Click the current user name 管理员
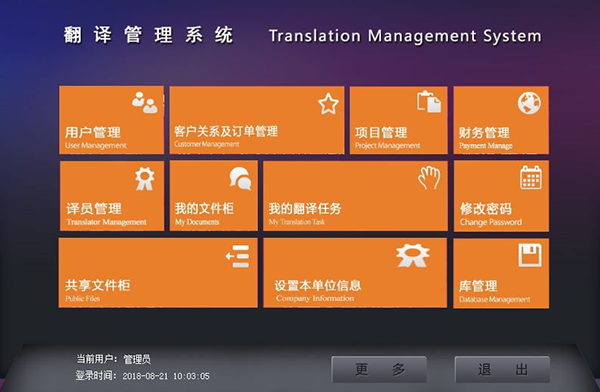 coord(137,359)
